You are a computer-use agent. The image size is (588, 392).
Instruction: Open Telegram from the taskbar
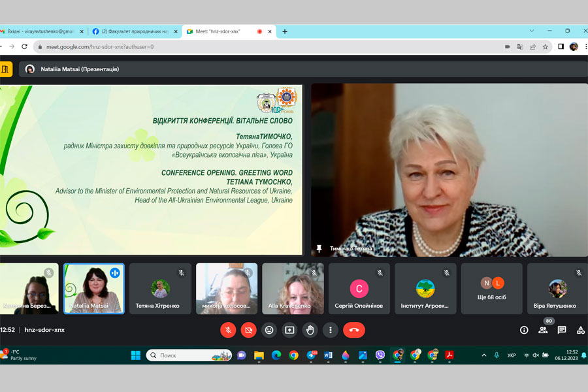pyautogui.click(x=311, y=355)
